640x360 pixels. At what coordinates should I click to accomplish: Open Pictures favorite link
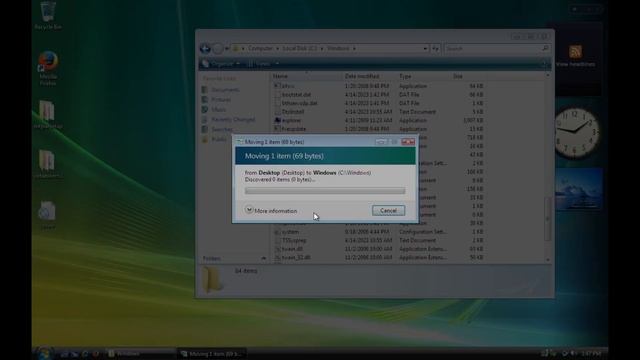[x=217, y=100]
